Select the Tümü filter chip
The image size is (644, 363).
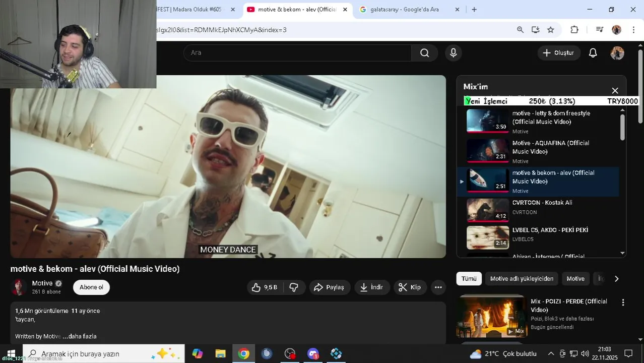click(x=469, y=279)
